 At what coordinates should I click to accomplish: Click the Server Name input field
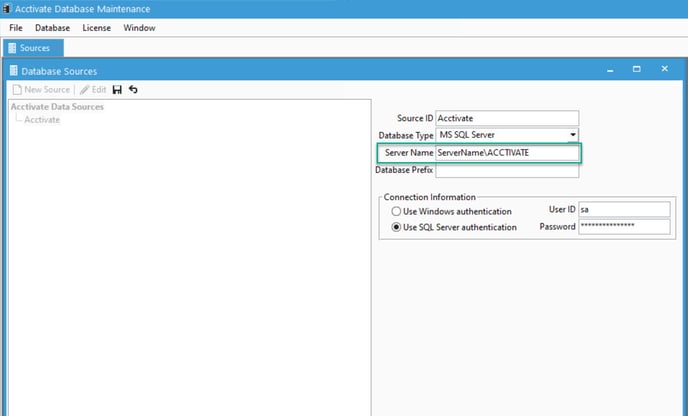507,153
